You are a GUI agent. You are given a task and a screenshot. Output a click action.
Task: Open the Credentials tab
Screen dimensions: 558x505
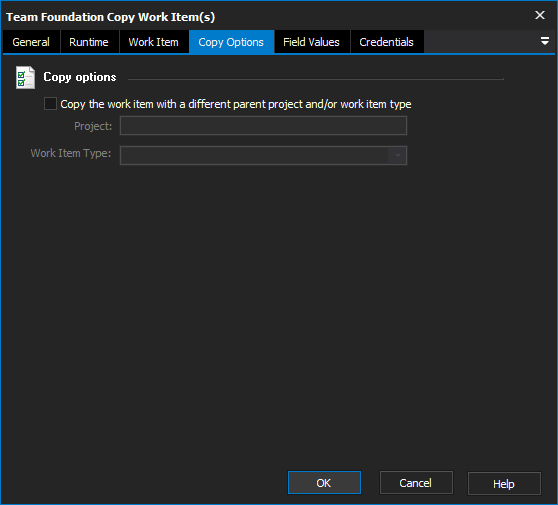pos(386,42)
